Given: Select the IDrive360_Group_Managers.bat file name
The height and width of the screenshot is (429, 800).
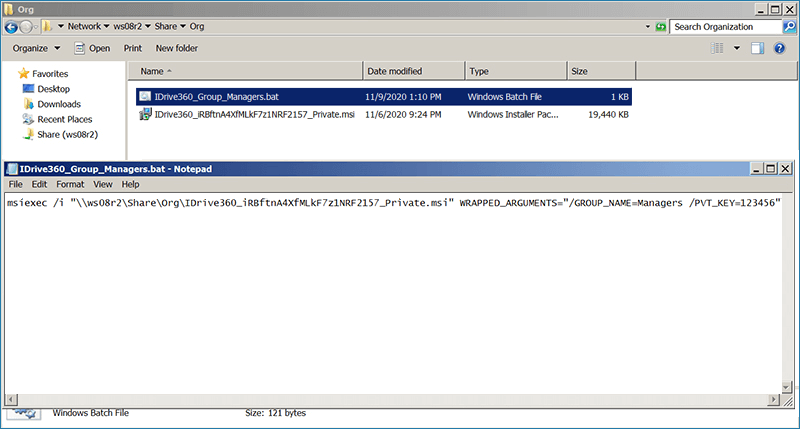Looking at the screenshot, I should pos(216,97).
